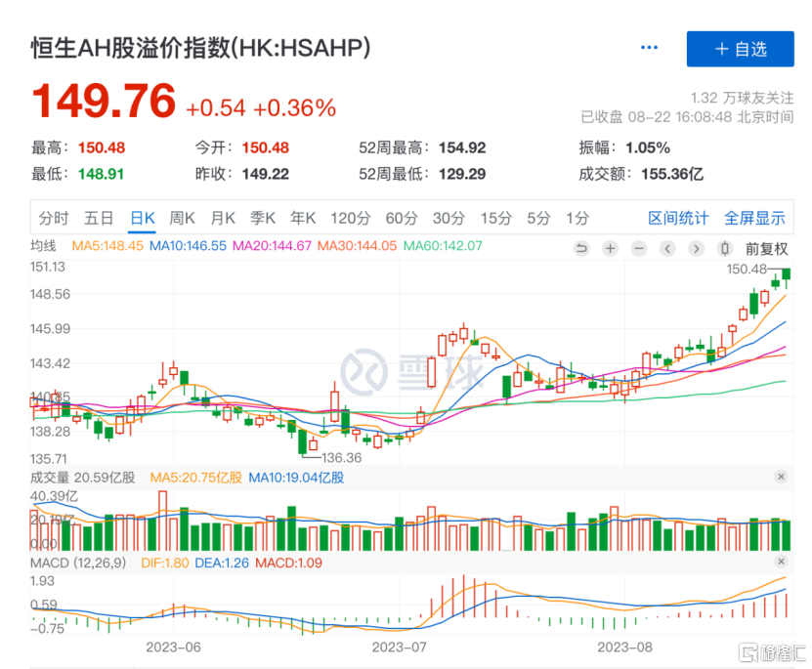
Task: Click the 1.32 万球友关注 follower text
Action: coord(742,98)
